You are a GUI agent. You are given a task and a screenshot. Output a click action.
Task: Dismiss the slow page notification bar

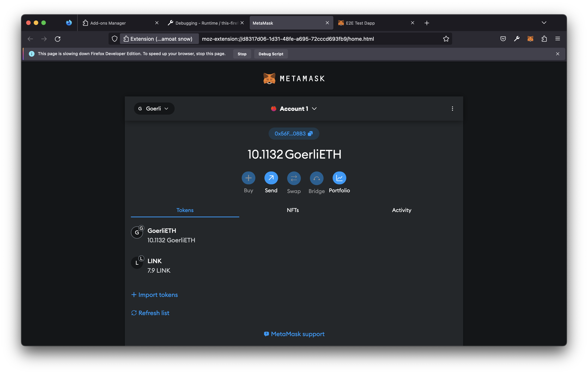coord(558,54)
